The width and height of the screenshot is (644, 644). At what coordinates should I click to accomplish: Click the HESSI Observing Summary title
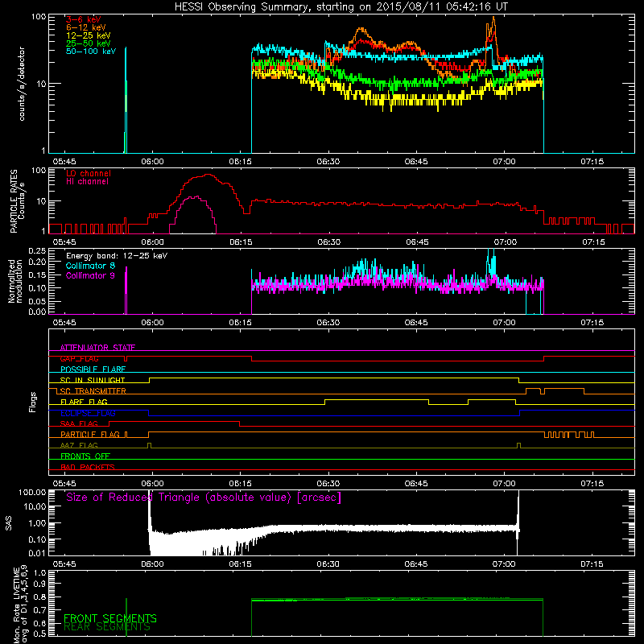point(341,7)
